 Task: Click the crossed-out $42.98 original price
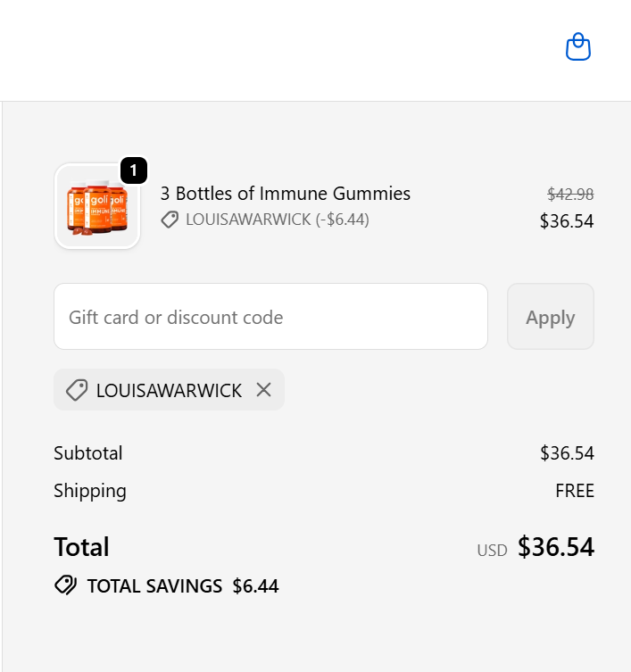[570, 194]
